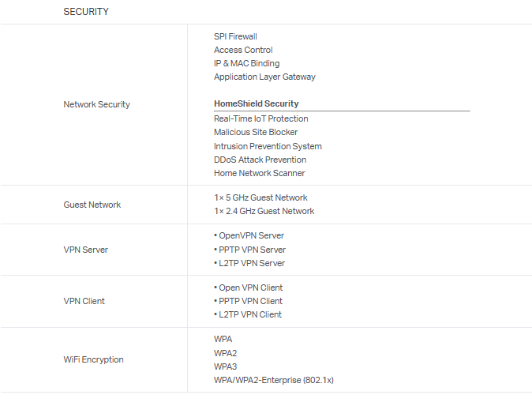Click the Guest Network row label

click(92, 205)
